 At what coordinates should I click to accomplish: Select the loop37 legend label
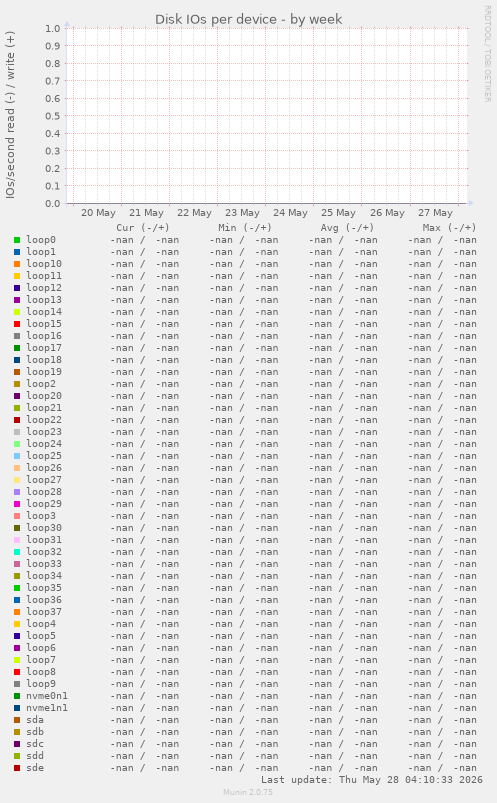(x=44, y=612)
